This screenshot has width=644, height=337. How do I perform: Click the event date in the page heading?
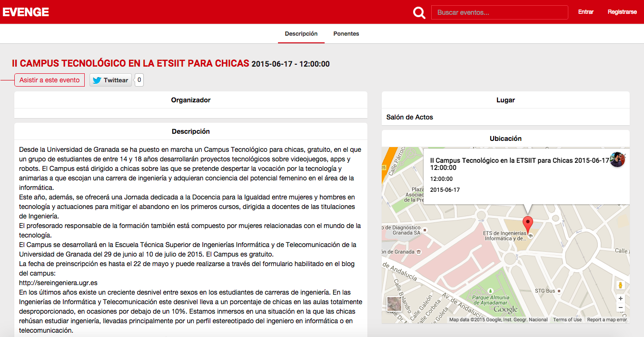290,64
